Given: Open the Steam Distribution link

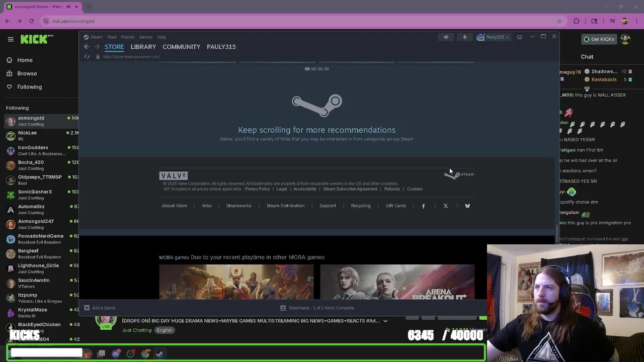Looking at the screenshot, I should coord(285,206).
